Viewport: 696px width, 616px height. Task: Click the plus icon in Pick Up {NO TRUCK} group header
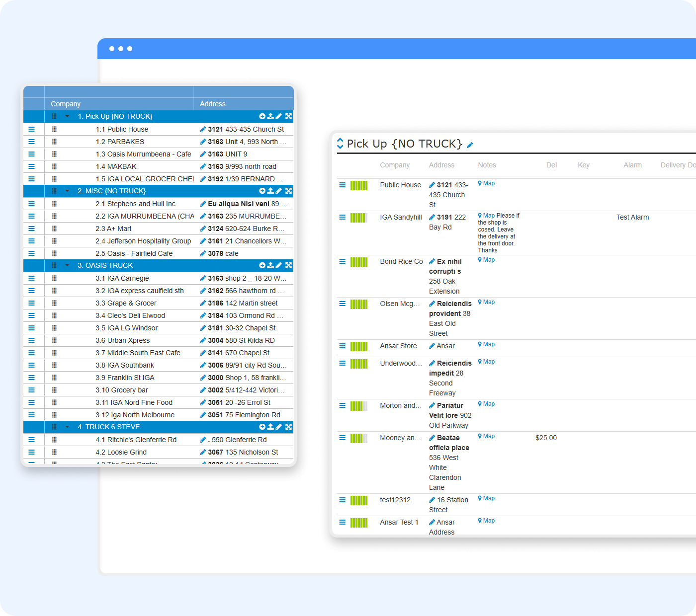point(262,116)
